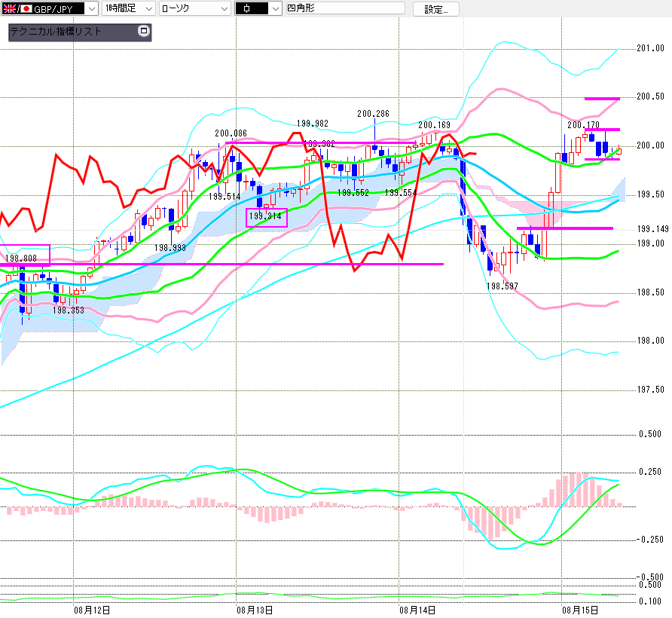Open the GBP/JPY currency pair dropdown

pos(49,8)
